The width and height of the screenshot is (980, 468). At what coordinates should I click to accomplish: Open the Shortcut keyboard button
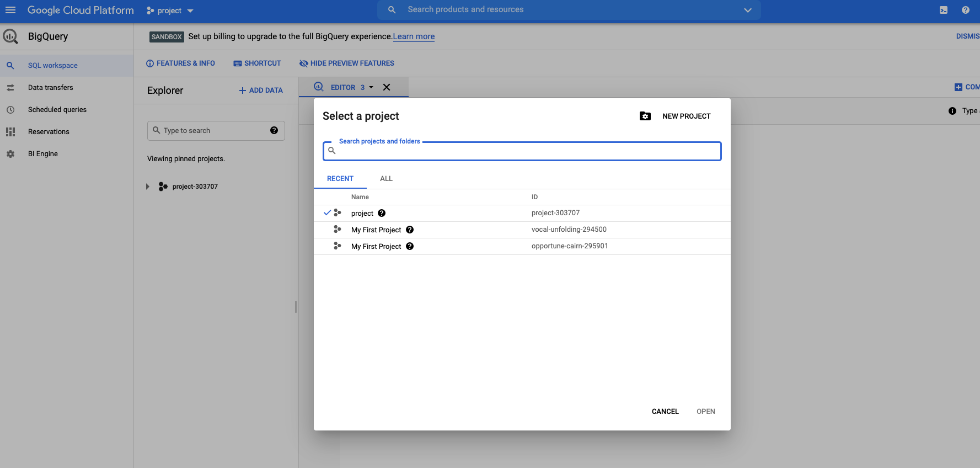pos(257,63)
